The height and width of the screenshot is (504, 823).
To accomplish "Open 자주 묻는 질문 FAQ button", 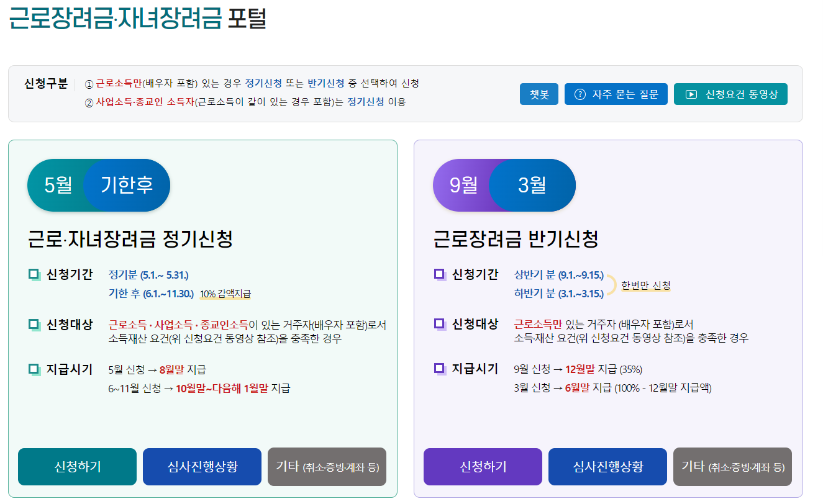I will coord(616,94).
